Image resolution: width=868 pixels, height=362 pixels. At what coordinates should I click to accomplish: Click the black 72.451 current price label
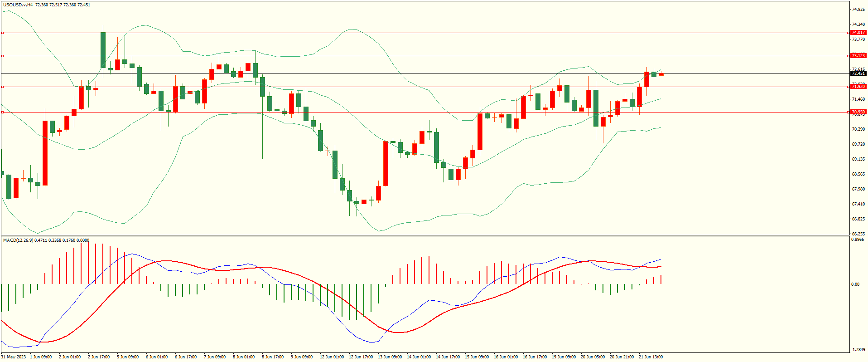(858, 73)
